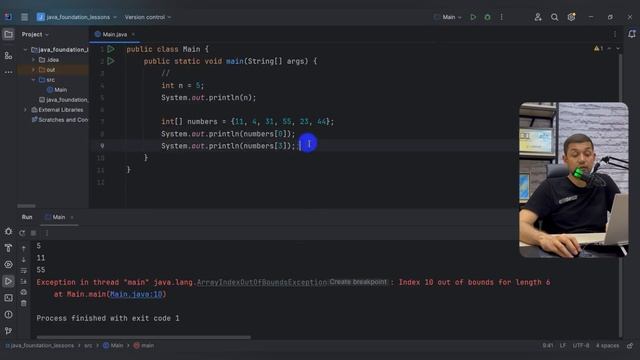Show more tool windows ellipsis
This screenshot has width=640, height=360.
point(8,72)
